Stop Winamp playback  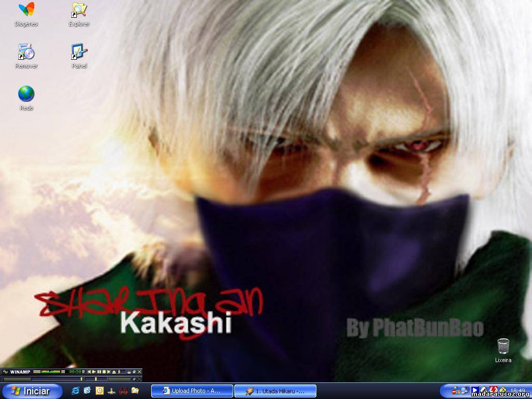[104, 372]
